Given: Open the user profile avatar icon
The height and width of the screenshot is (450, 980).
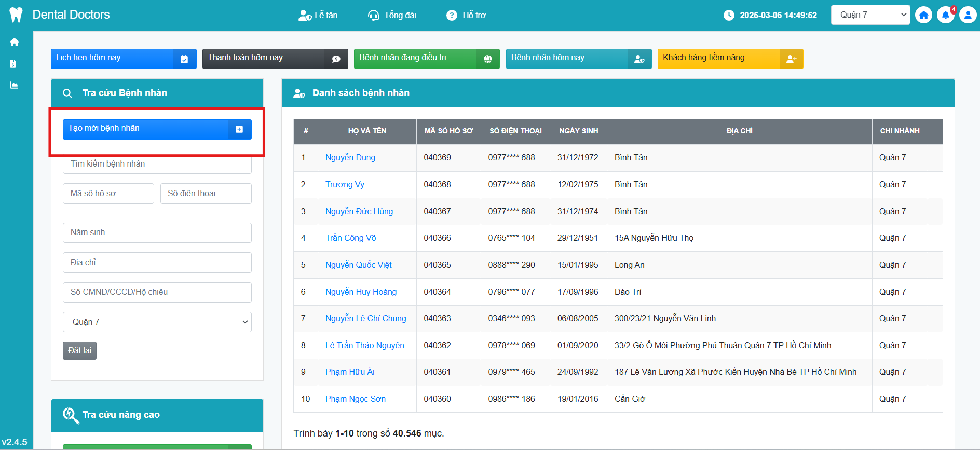Looking at the screenshot, I should 968,15.
